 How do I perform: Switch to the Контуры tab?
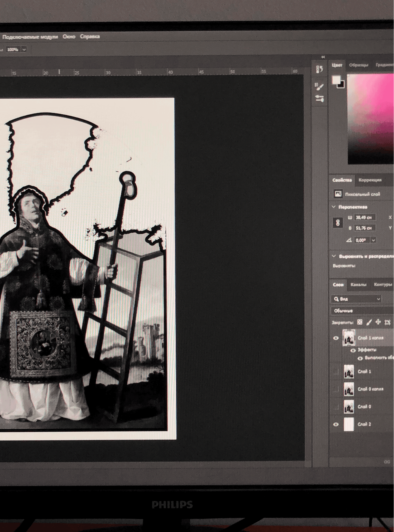383,285
